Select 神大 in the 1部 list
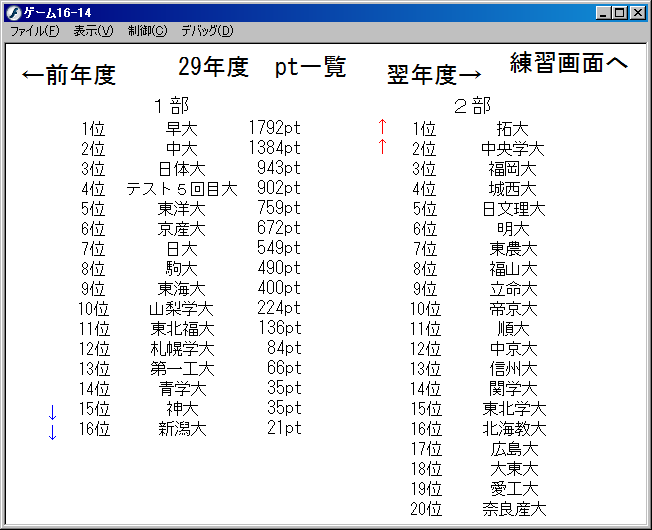Viewport: 652px width, 530px height. [x=182, y=409]
